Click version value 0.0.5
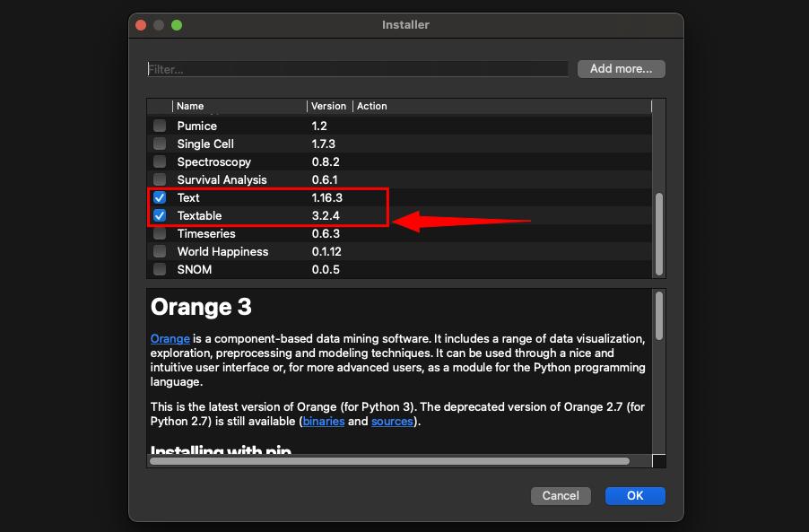This screenshot has height=532, width=809. [x=326, y=269]
